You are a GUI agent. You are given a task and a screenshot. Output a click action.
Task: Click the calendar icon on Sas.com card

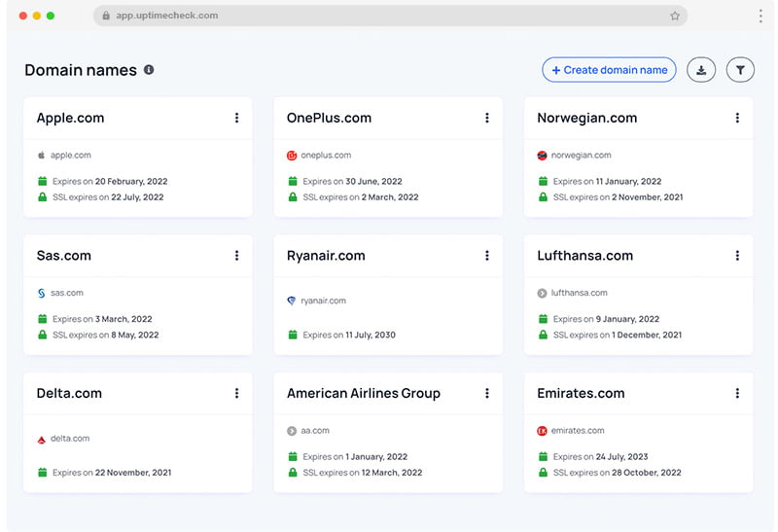(x=43, y=319)
